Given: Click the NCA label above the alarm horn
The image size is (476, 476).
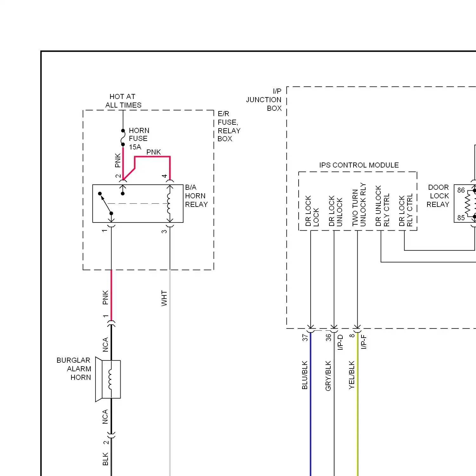Looking at the screenshot, I should click(105, 344).
